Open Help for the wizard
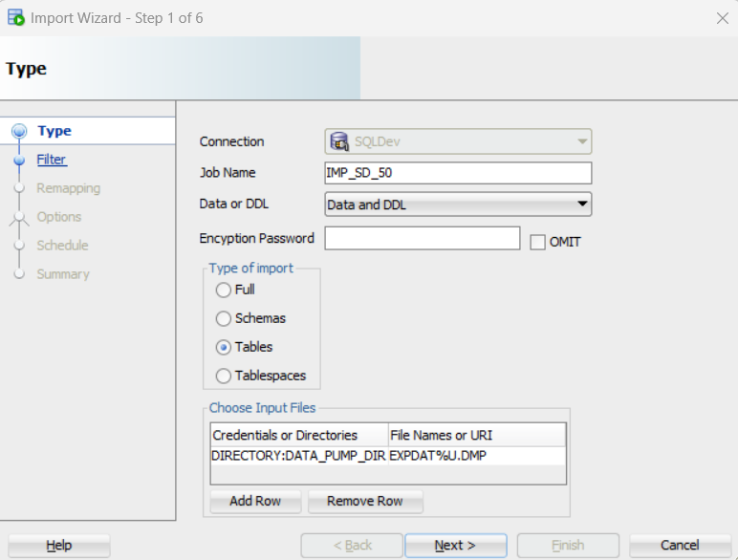This screenshot has width=738, height=560. [x=59, y=546]
